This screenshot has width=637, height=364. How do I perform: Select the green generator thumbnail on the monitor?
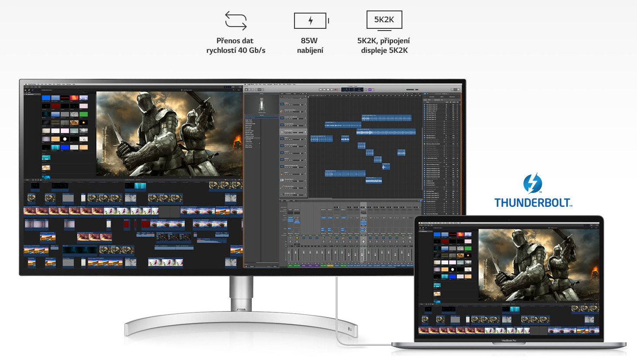pyautogui.click(x=84, y=114)
